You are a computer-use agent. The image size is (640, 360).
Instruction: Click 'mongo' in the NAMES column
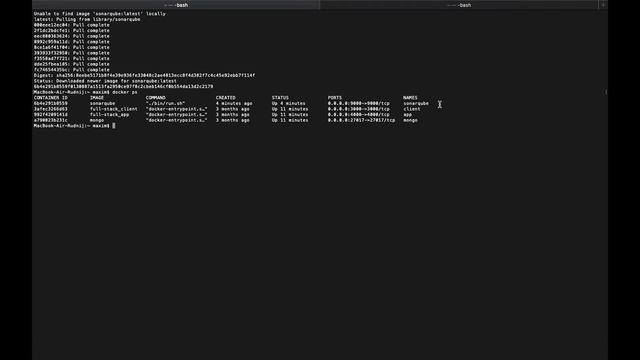(410, 120)
